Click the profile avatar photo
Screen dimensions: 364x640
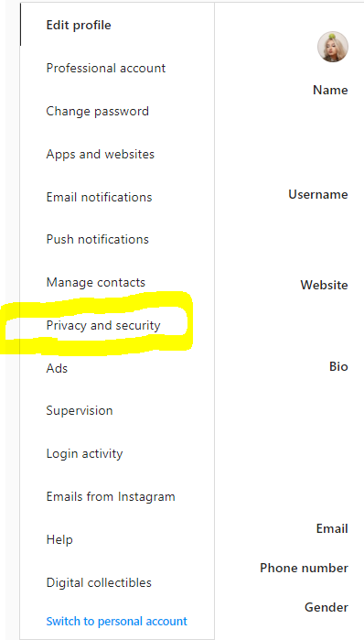pos(333,47)
